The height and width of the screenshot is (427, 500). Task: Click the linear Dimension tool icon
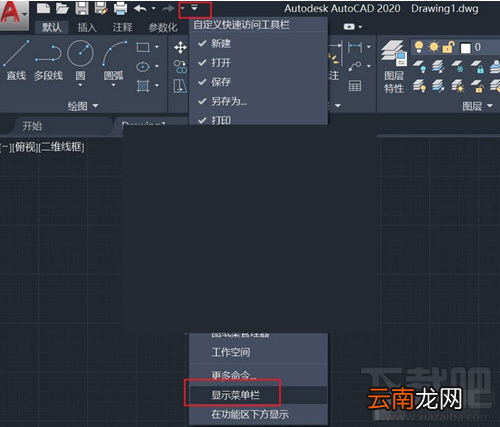(355, 47)
